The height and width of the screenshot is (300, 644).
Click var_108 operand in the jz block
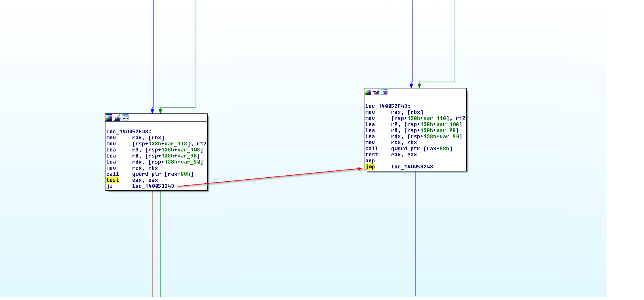pos(189,150)
